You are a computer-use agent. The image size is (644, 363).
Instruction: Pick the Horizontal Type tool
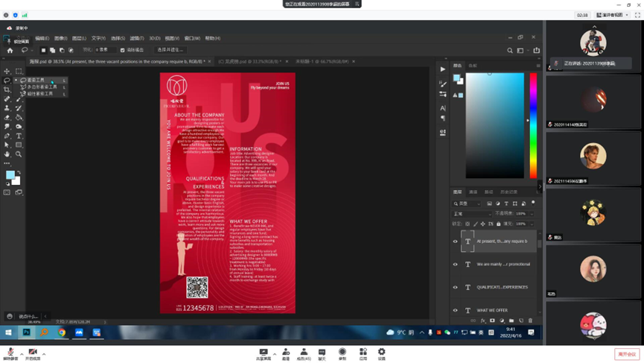click(x=19, y=136)
